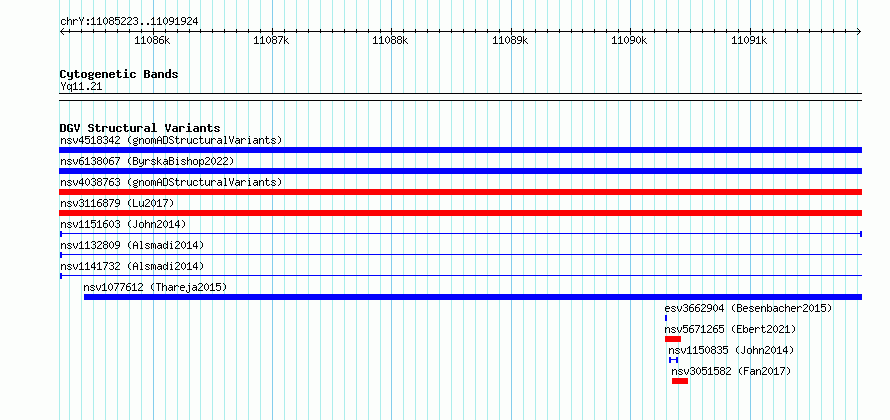Click the Cytogenetic Bands track title

point(119,74)
